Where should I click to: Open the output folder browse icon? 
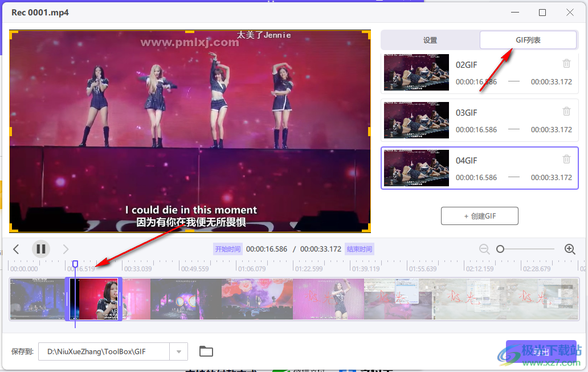(x=206, y=351)
